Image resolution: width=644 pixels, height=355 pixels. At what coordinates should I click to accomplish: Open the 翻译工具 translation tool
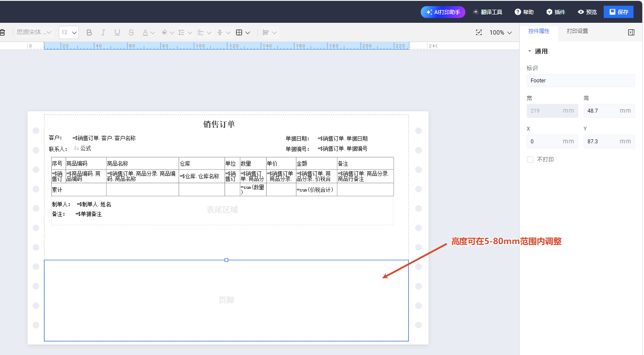tap(487, 12)
